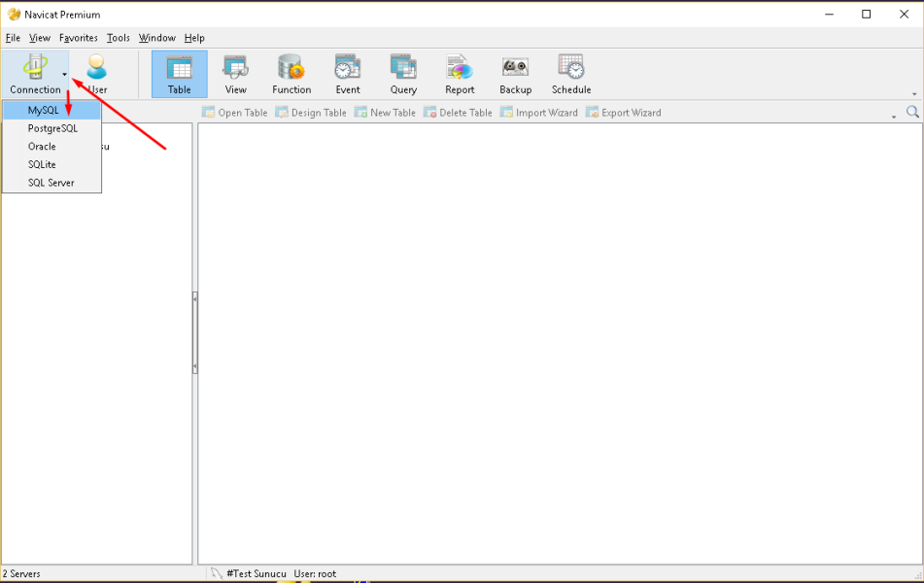Select the Backup toolbar icon
This screenshot has width=924, height=583.
(x=515, y=74)
